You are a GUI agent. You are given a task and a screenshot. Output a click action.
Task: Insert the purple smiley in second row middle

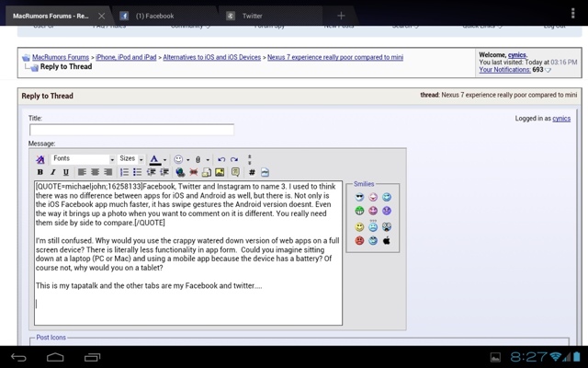373,211
